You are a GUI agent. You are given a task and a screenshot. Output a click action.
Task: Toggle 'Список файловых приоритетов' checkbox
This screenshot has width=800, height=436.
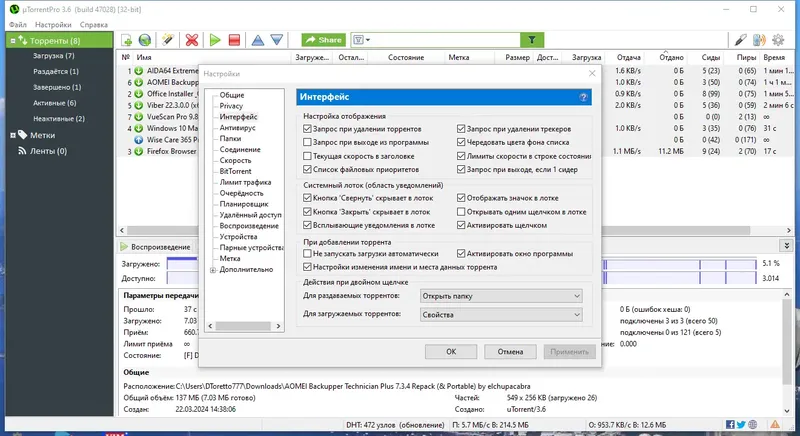[307, 169]
